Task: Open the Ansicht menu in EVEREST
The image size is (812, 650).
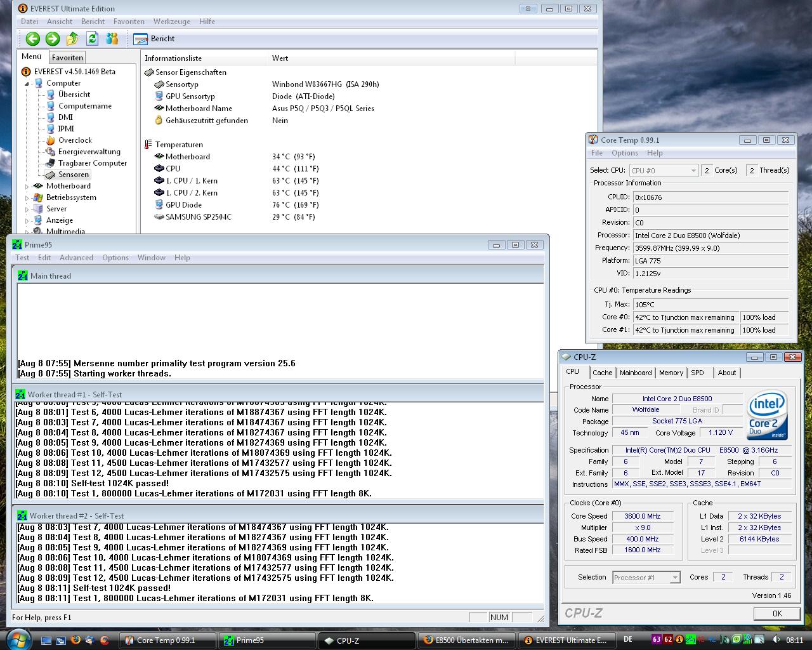Action: (x=60, y=22)
